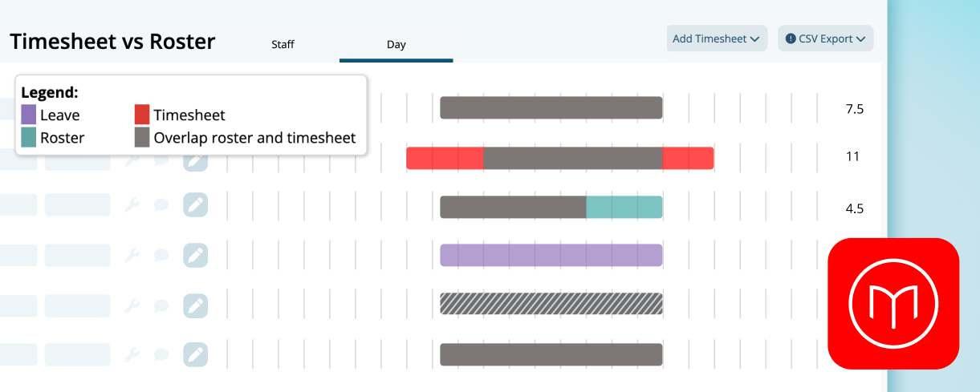This screenshot has width=980, height=392.
Task: Click the edit pencil in the teal roster row
Action: tap(195, 205)
